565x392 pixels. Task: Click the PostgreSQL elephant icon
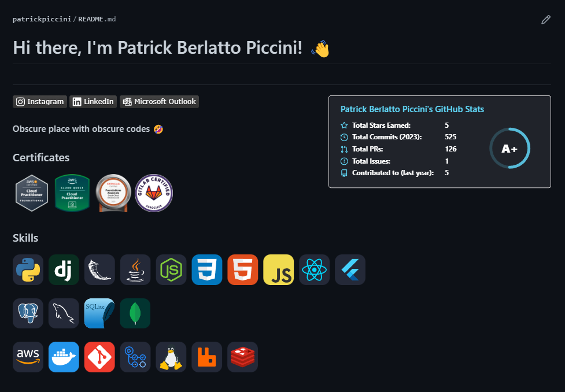coord(28,313)
